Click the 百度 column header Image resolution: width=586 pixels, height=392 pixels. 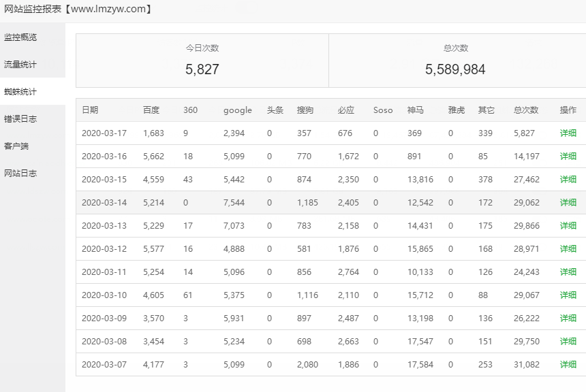pos(151,110)
